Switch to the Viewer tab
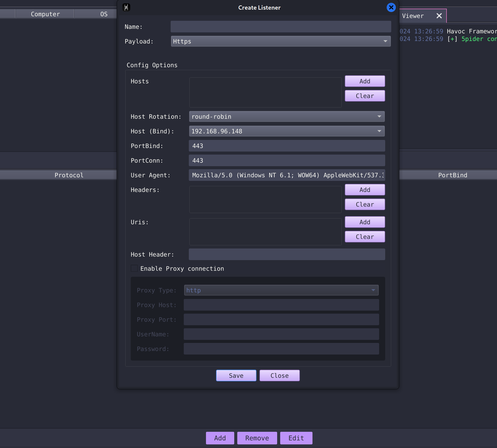 coord(413,16)
